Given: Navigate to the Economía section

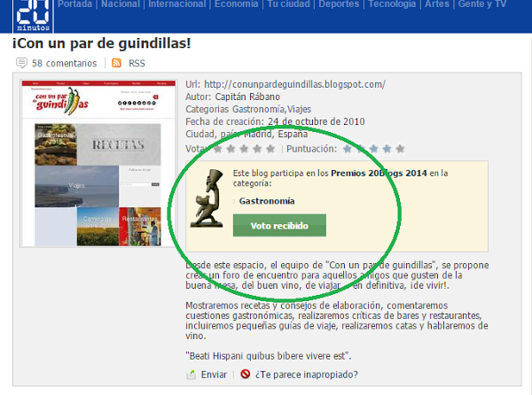Looking at the screenshot, I should pyautogui.click(x=236, y=4).
